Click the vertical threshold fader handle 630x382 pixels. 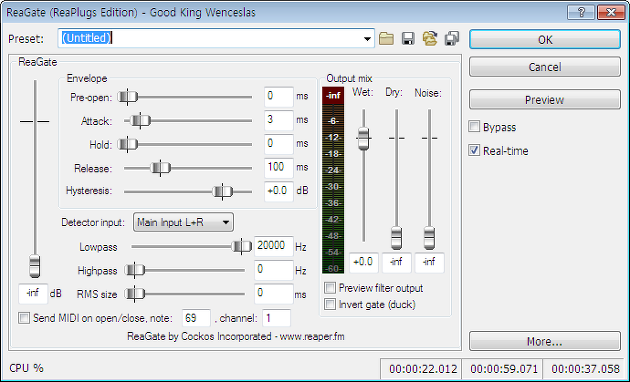(x=35, y=266)
